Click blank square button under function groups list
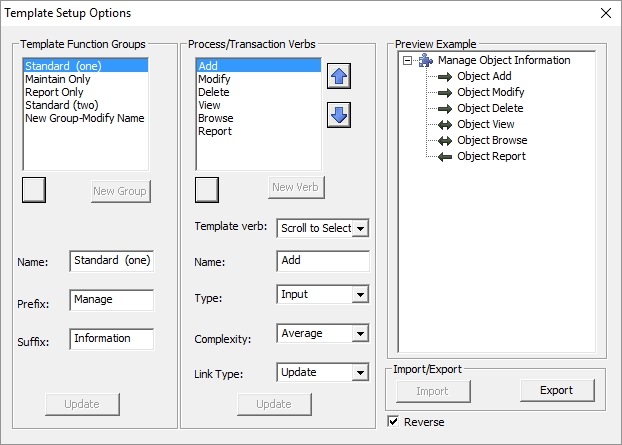The width and height of the screenshot is (622, 445). pyautogui.click(x=34, y=188)
